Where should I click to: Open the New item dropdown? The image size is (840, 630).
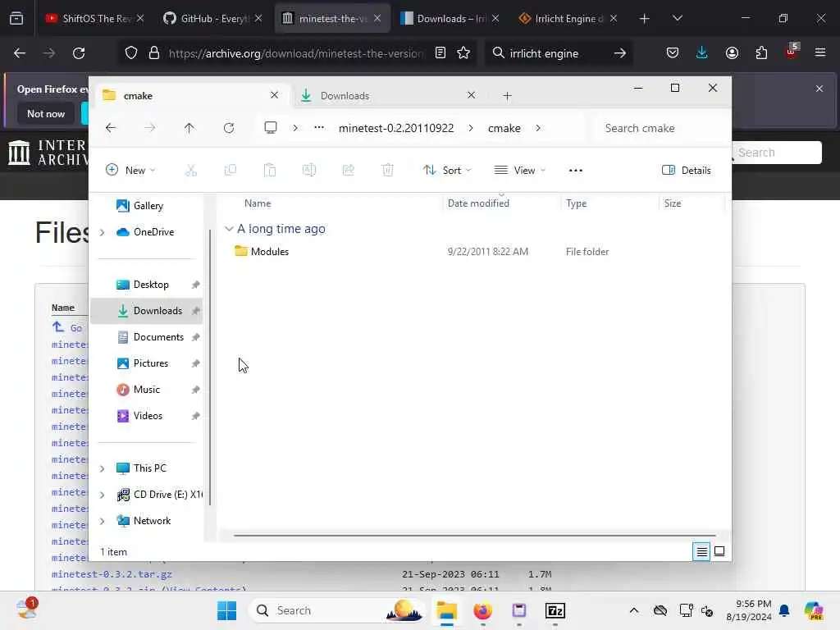click(x=130, y=171)
